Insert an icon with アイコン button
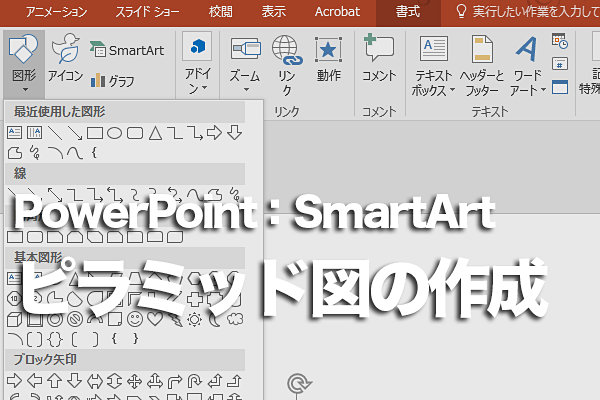 pos(65,57)
